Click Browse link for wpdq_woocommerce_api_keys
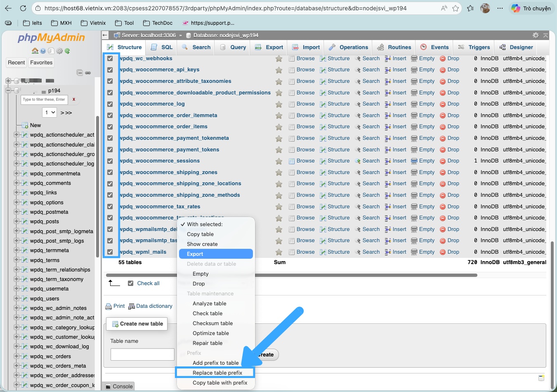The image size is (557, 392). point(305,70)
